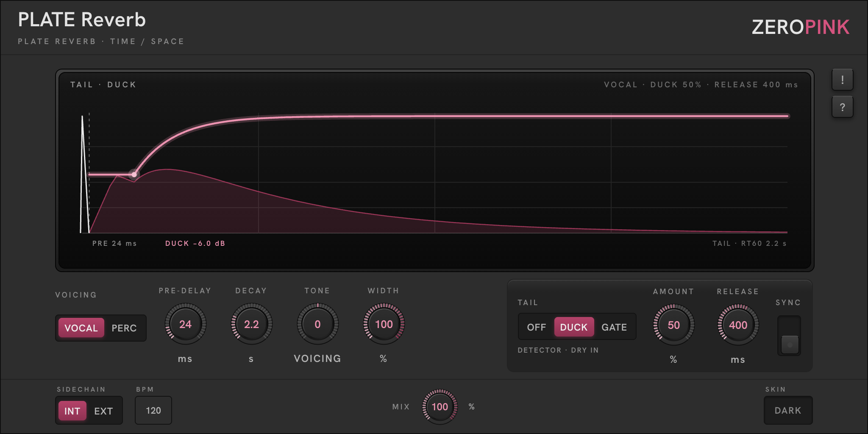Click the Pre-Delay knob at 24
The height and width of the screenshot is (434, 868).
185,324
